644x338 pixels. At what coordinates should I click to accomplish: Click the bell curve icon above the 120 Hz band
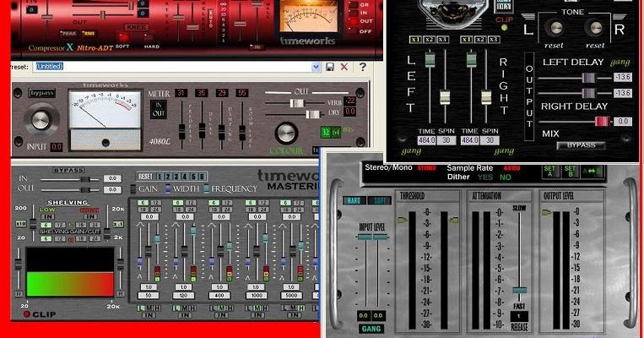tap(176, 225)
